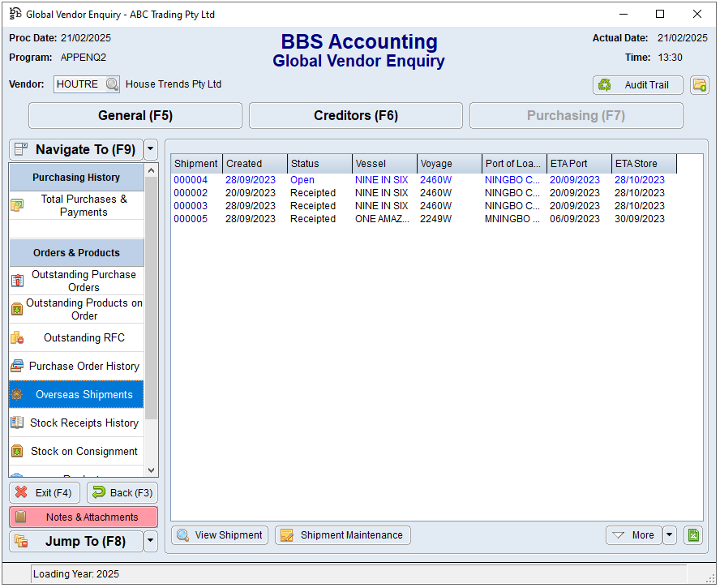The image size is (720, 588).
Task: Switch to the Creditors (F6) tab
Action: click(356, 116)
